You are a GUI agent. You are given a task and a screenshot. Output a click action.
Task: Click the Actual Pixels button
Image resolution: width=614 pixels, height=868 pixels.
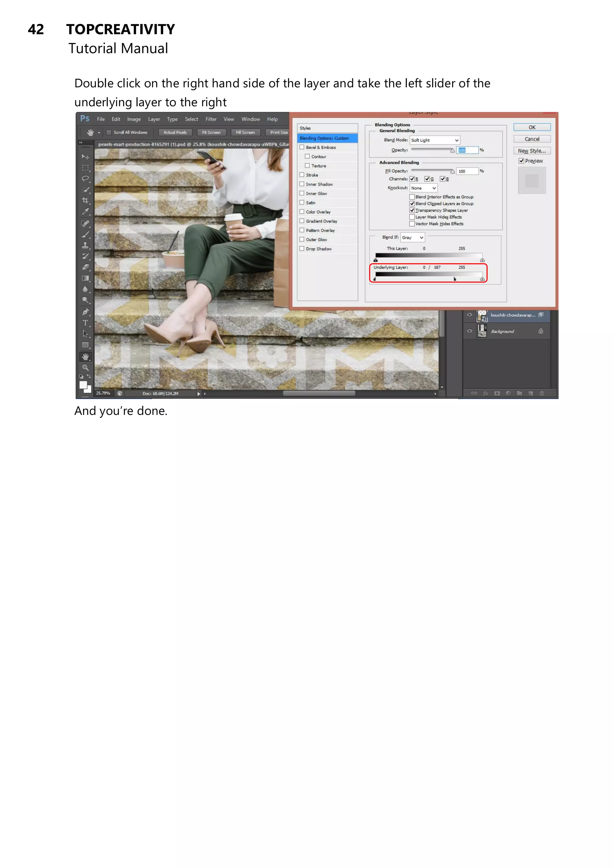click(175, 132)
